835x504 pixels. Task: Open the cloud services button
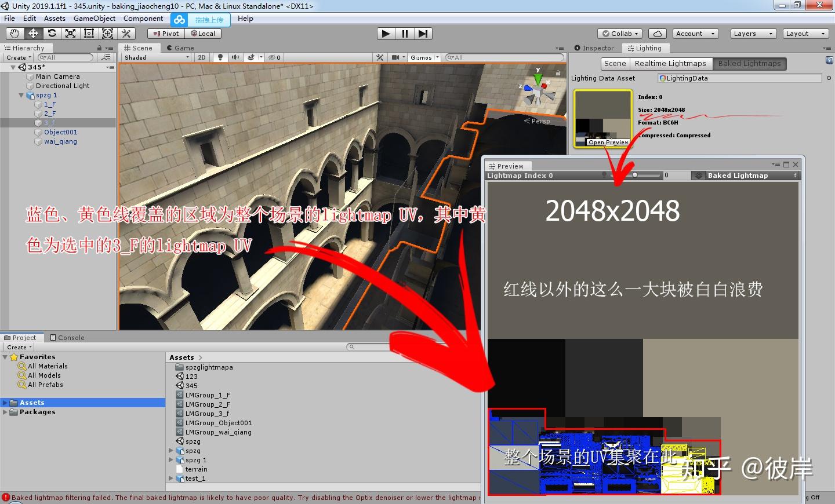pos(657,34)
